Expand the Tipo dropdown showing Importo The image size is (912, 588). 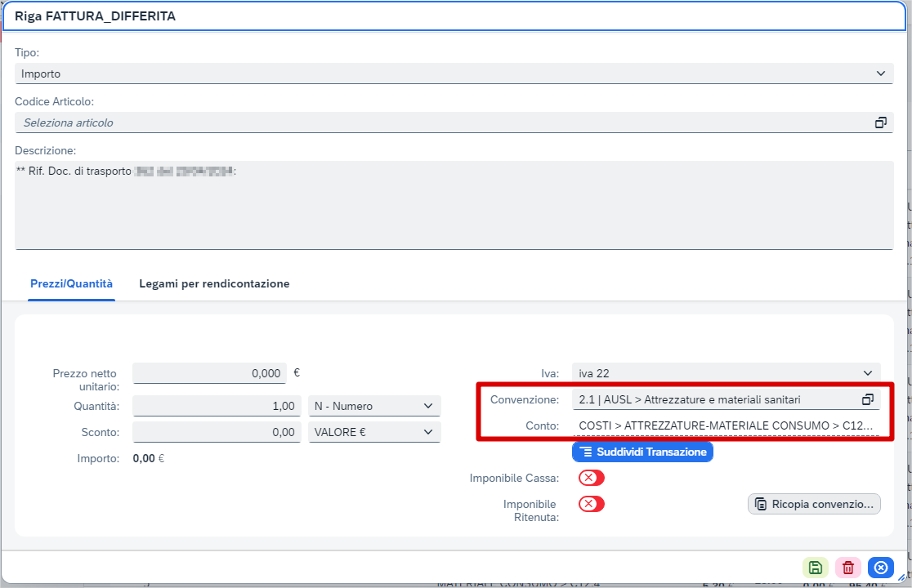454,73
